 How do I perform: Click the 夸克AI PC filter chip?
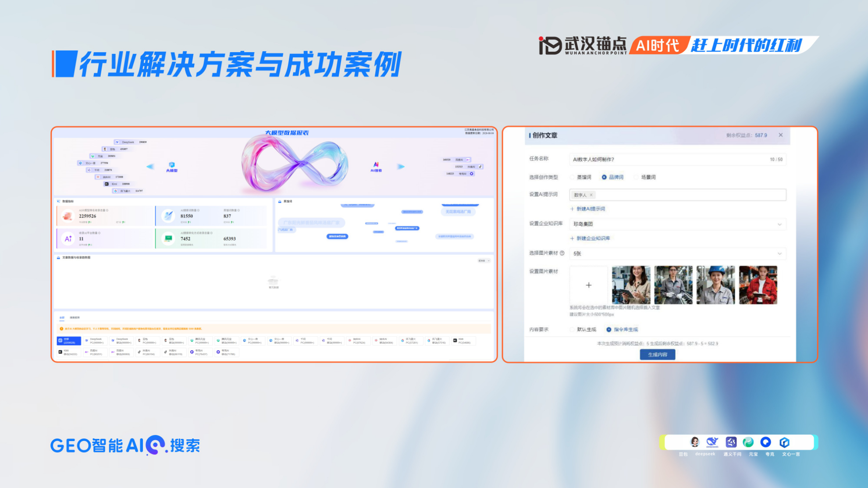tap(200, 352)
